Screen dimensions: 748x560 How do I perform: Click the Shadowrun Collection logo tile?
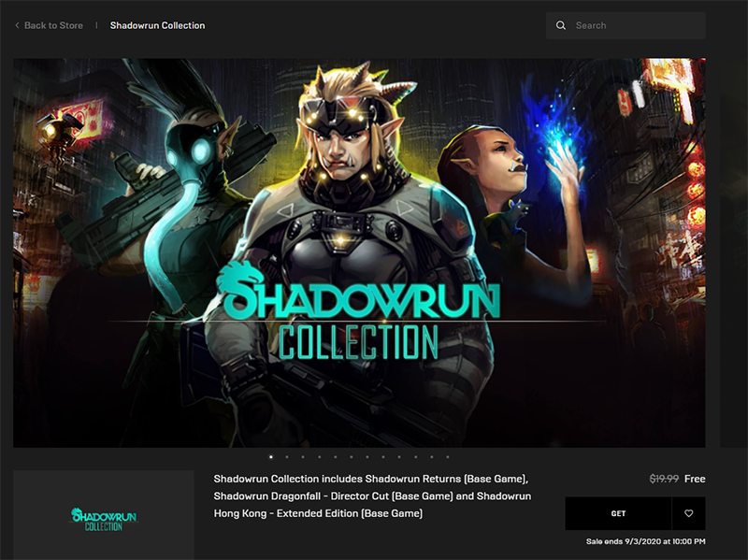104,515
